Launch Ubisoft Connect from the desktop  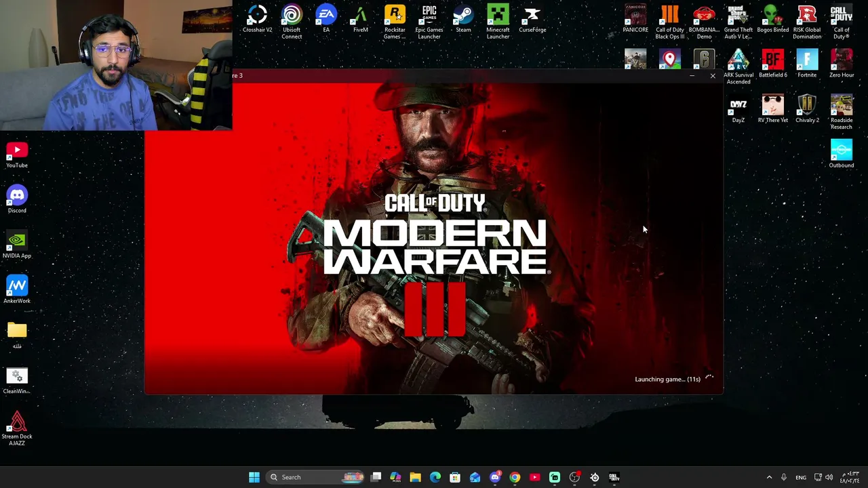(292, 22)
